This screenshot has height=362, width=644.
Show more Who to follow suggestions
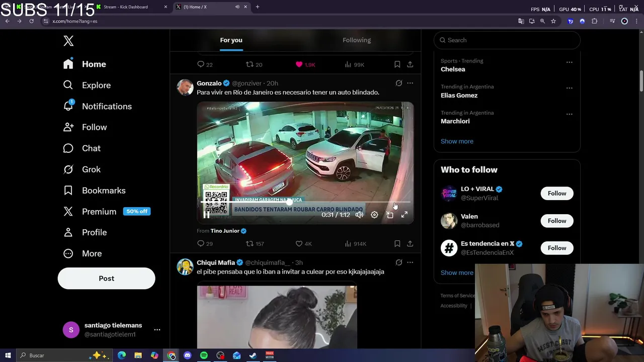point(457,273)
